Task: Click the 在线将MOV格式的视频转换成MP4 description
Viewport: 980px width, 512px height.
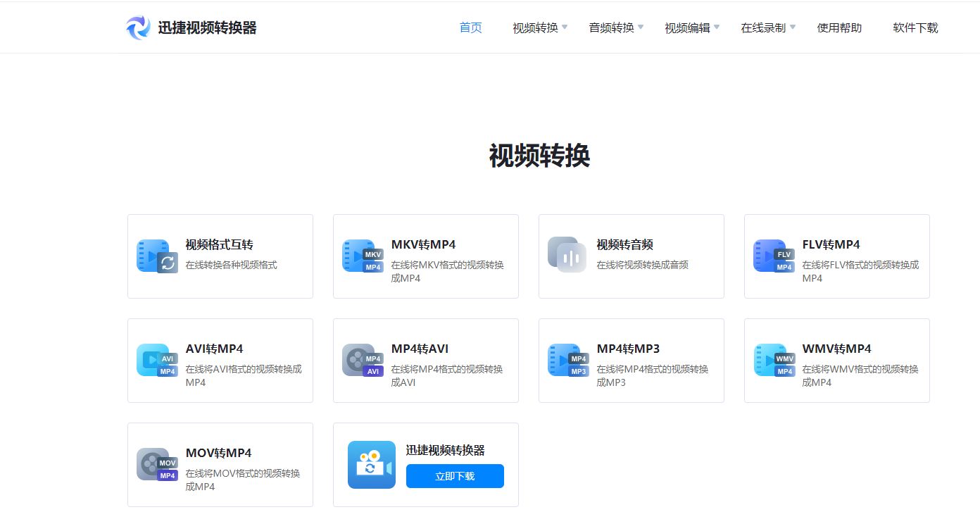Action: click(243, 480)
